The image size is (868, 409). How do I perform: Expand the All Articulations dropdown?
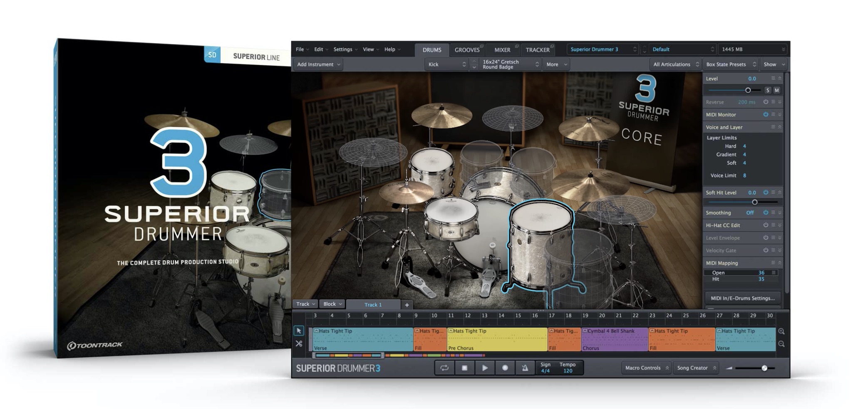[x=675, y=64]
